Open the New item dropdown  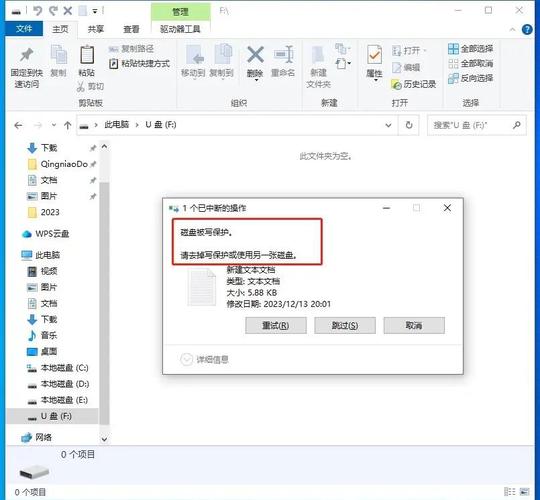tap(343, 49)
